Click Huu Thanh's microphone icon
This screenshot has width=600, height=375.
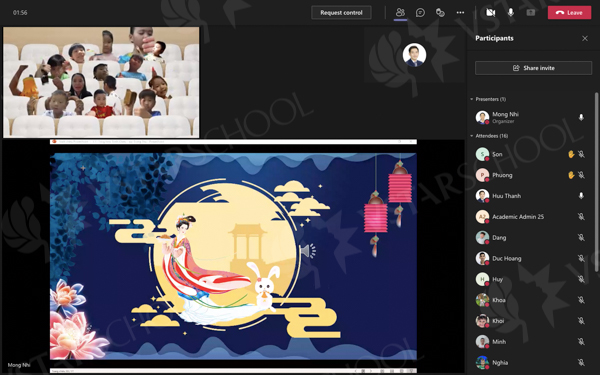[x=581, y=196]
